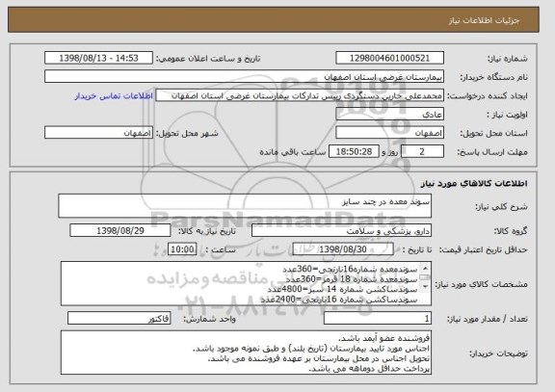This screenshot has height=392, width=555.
Task: Select the اولویت نیاز field showing عادی
Action: pyautogui.click(x=389, y=115)
